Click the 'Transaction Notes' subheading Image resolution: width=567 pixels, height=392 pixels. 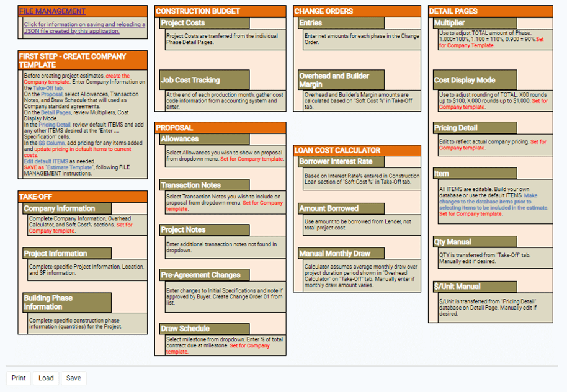tap(205, 185)
